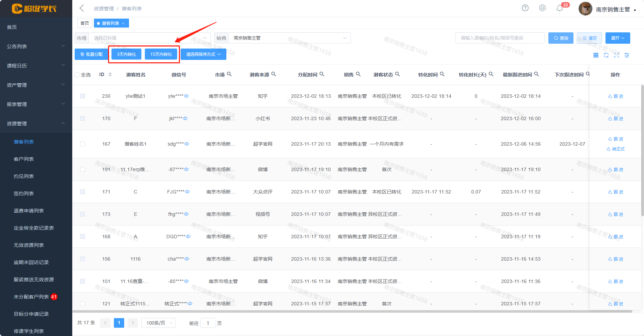The image size is (644, 336).
Task: Reveal WeChat ID eye icon for ylw****
Action: point(186,96)
